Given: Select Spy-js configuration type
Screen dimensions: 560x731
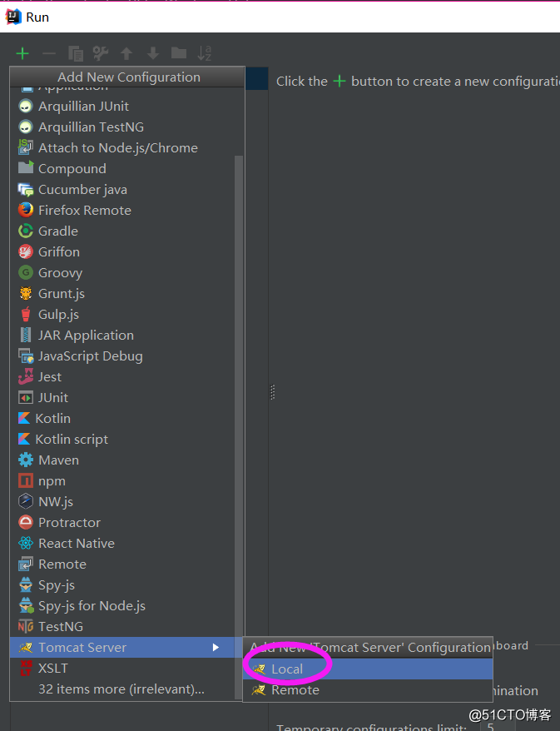Looking at the screenshot, I should 122,584.
